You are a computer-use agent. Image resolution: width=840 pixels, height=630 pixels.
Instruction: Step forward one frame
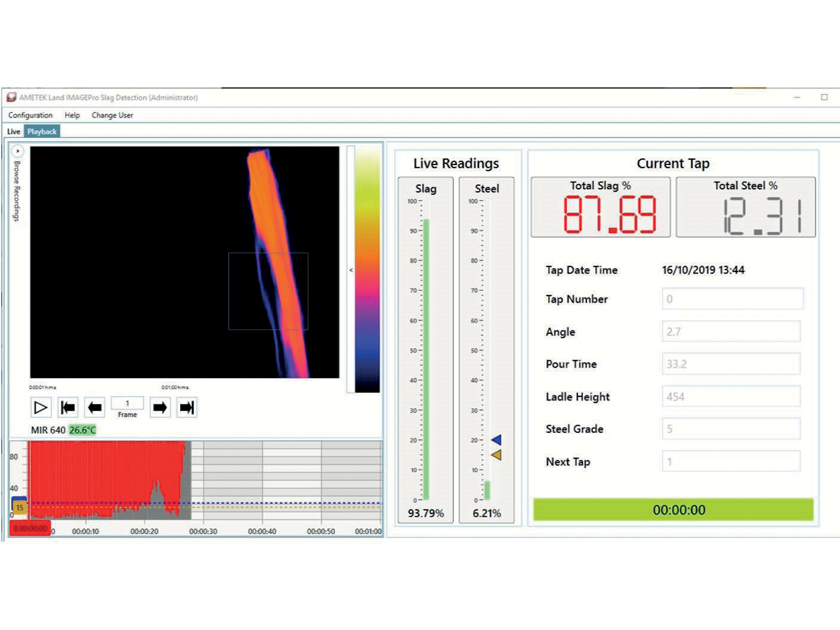[x=160, y=404]
